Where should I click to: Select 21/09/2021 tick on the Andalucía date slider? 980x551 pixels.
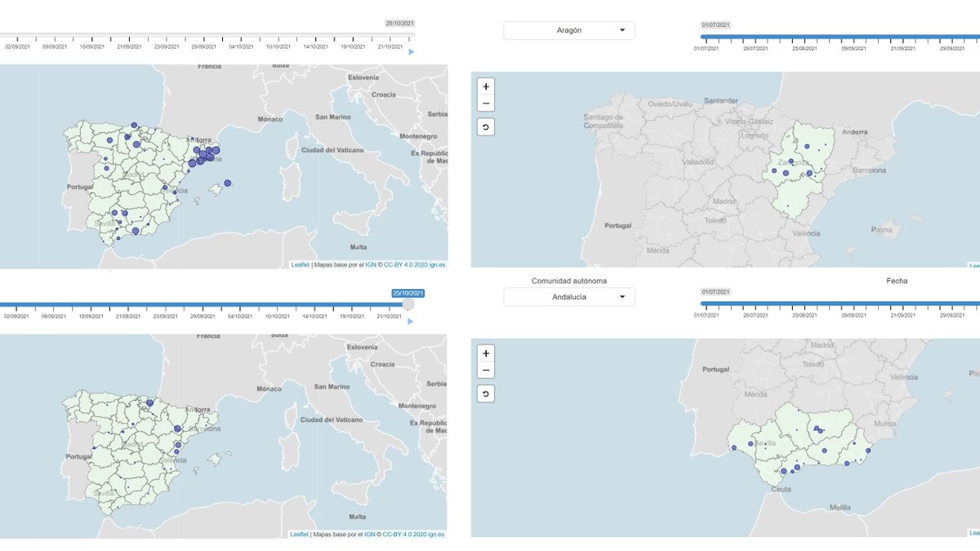tap(902, 315)
